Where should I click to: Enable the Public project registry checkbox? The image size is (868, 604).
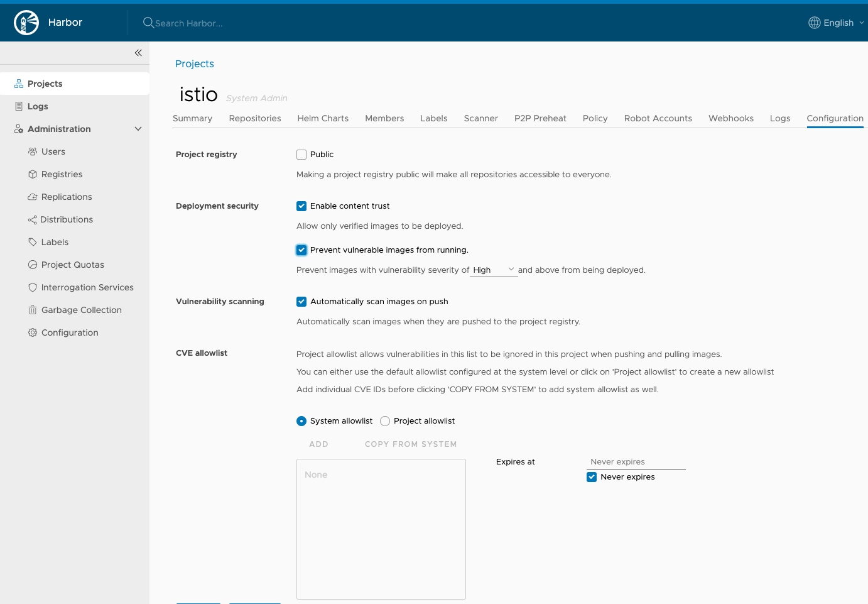pos(301,155)
